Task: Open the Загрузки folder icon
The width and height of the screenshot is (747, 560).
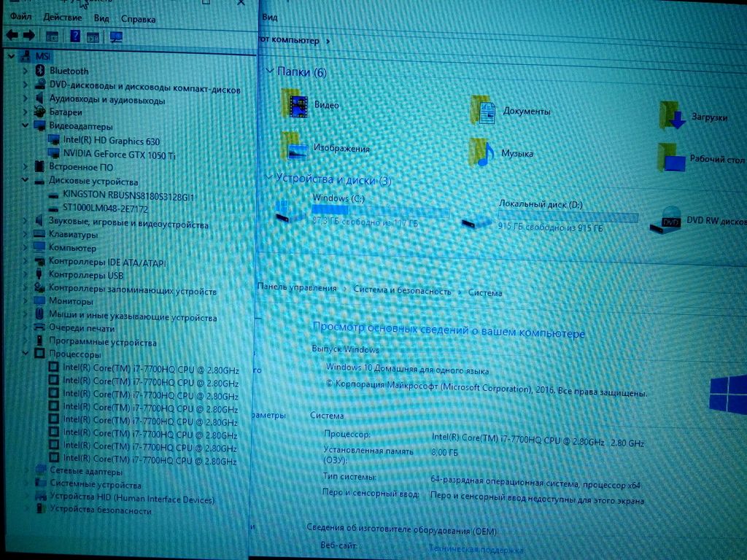Action: click(x=673, y=117)
